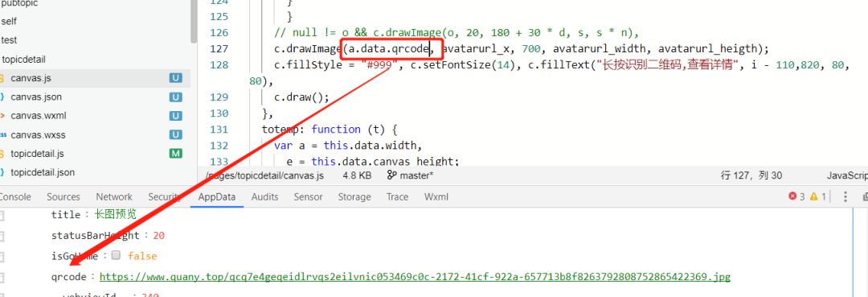868x297 pixels.
Task: Select the test folder
Action: (9, 40)
